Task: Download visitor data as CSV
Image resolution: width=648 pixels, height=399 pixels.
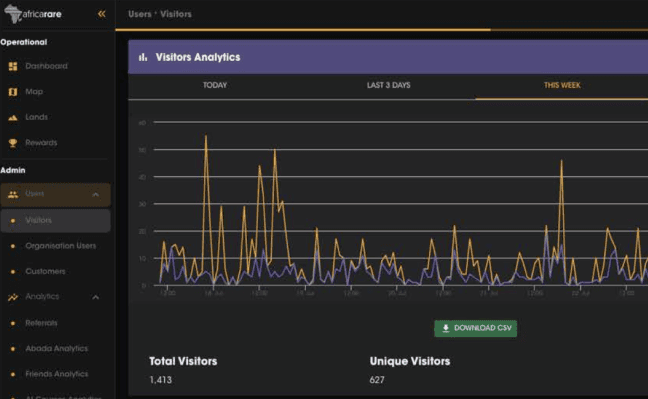Action: tap(475, 328)
